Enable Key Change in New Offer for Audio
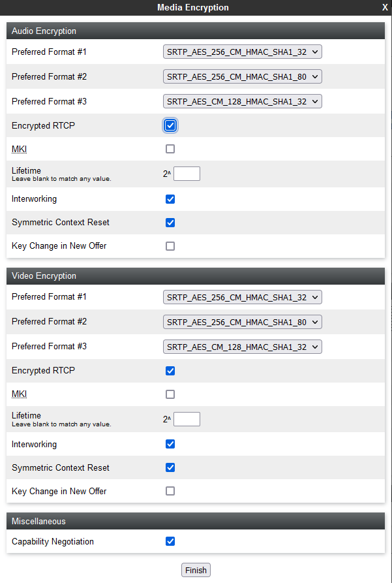This screenshot has width=392, height=583. tap(170, 246)
